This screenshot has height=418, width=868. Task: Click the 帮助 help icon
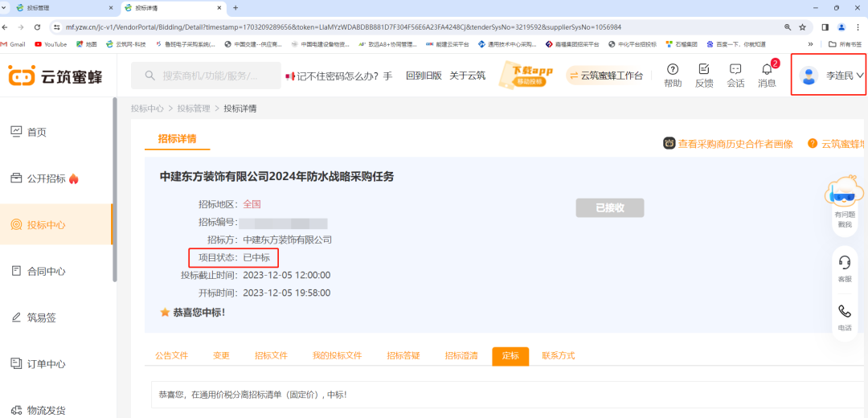point(673,76)
